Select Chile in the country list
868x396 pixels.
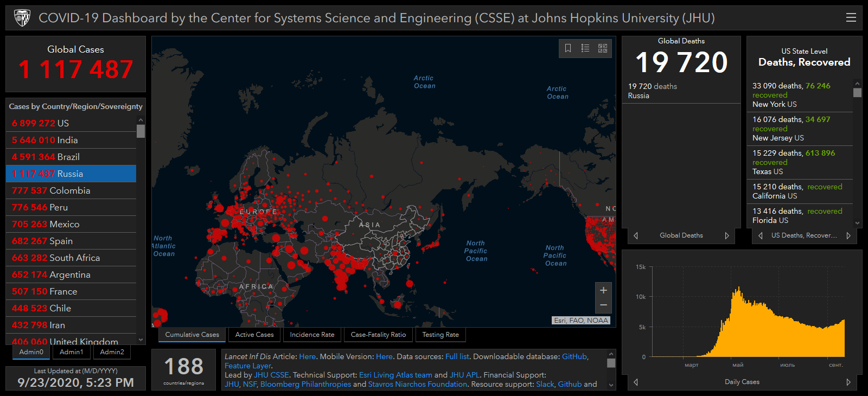coord(71,308)
